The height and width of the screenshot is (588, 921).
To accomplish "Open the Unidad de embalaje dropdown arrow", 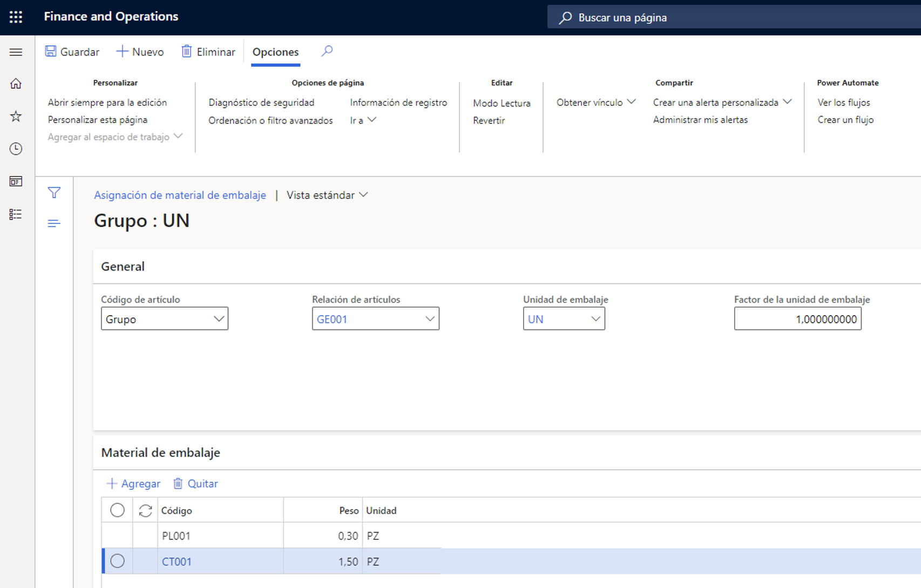I will pyautogui.click(x=595, y=319).
